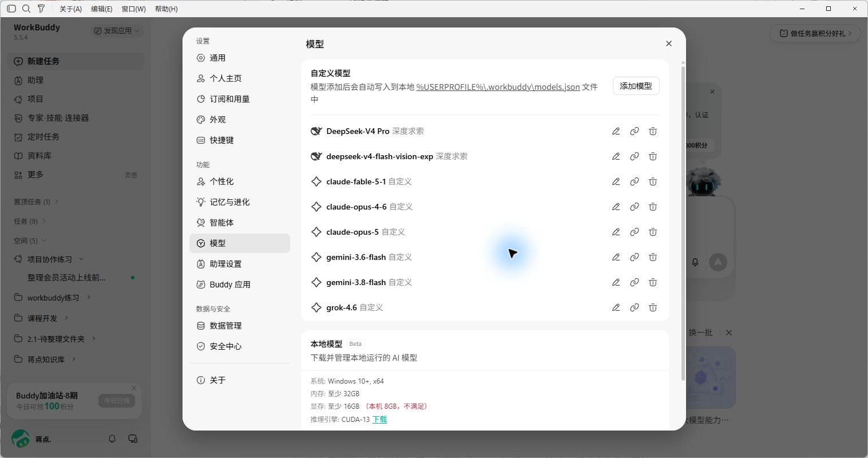
Task: Click link icon for gemini-3.8-flash
Action: click(x=634, y=282)
